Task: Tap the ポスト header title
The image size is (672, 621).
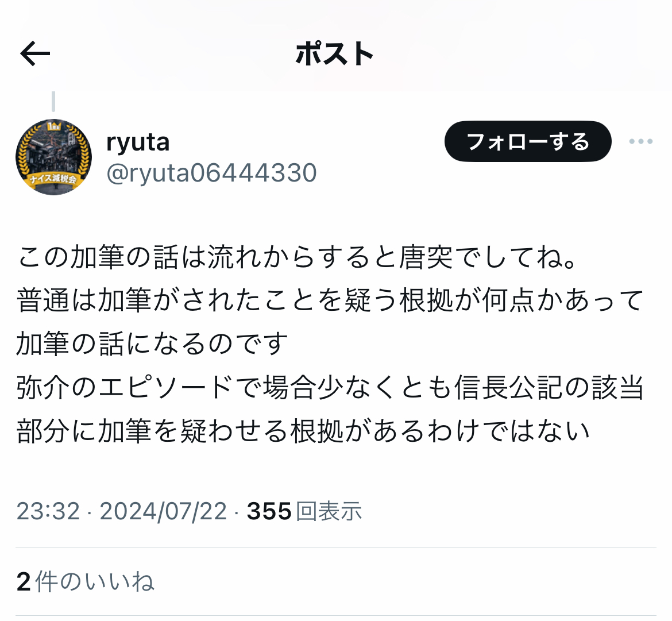Action: pos(335,54)
